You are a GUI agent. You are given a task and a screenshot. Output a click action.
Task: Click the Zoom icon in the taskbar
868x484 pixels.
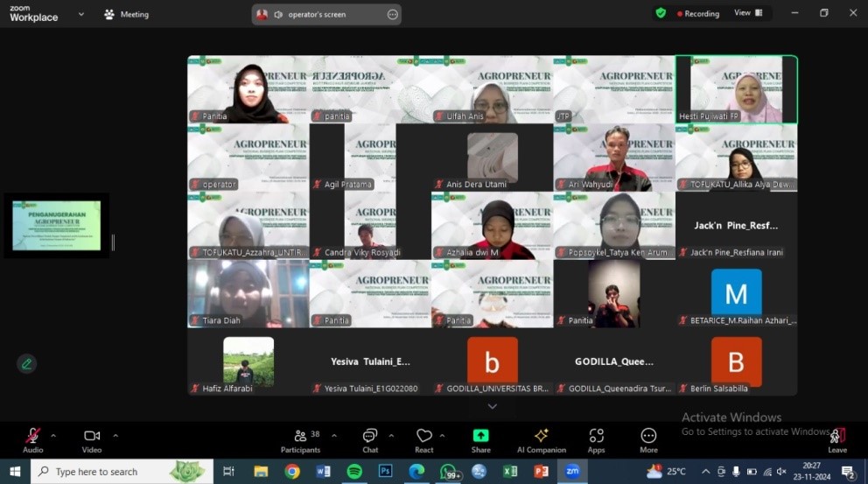click(572, 471)
